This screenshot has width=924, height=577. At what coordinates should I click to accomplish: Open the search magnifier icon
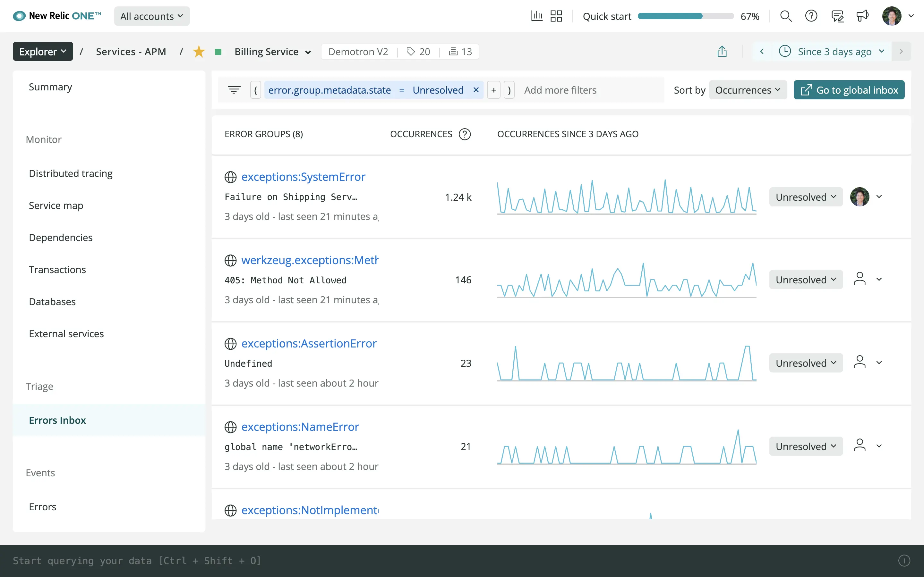(x=786, y=16)
